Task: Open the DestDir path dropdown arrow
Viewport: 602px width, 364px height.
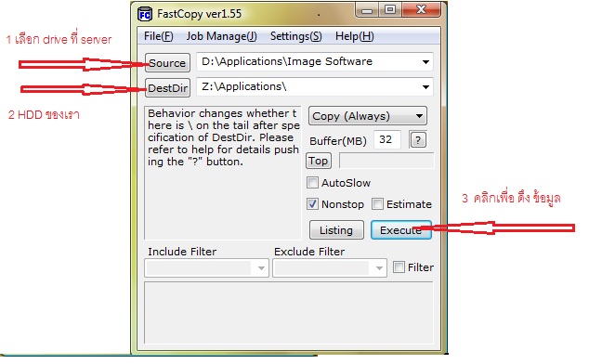Action: [425, 87]
